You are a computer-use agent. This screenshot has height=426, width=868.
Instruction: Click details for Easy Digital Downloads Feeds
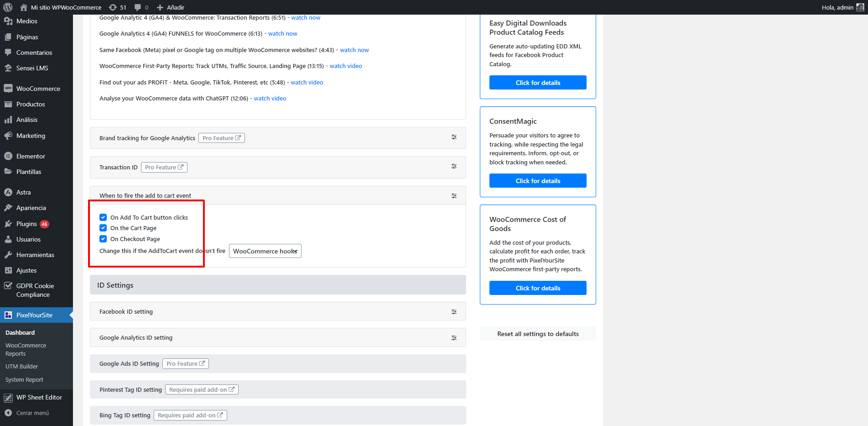538,83
